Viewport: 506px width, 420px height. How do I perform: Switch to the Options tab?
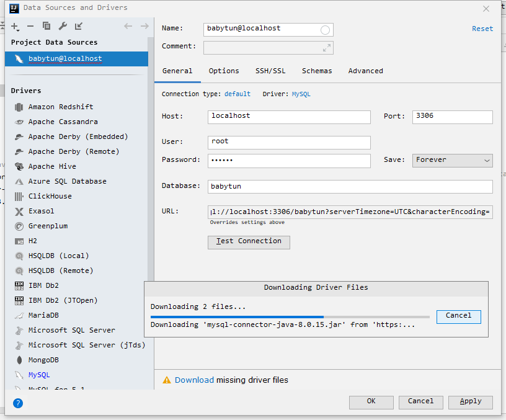(x=224, y=71)
